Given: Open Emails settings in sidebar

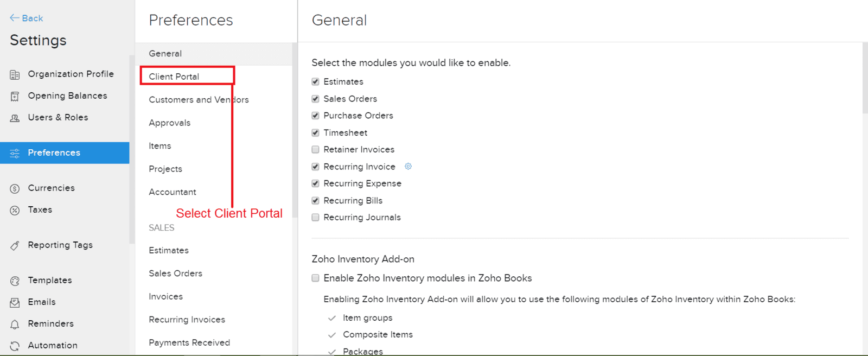Looking at the screenshot, I should point(41,302).
